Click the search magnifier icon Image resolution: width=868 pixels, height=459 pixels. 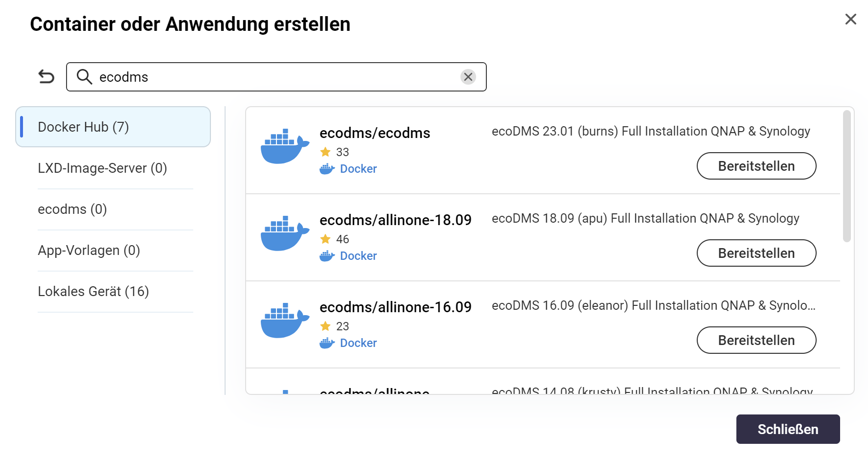84,77
